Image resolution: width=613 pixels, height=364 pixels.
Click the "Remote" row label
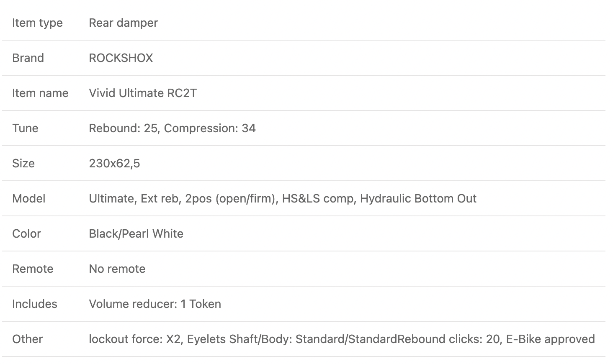tap(33, 269)
